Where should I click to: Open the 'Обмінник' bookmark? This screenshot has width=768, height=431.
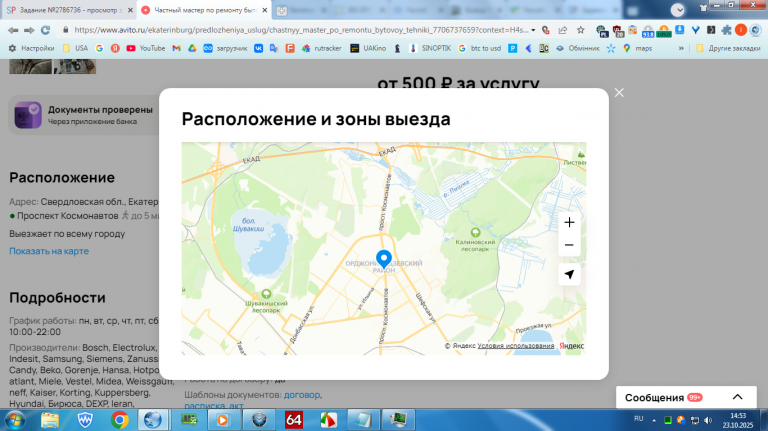pyautogui.click(x=577, y=48)
